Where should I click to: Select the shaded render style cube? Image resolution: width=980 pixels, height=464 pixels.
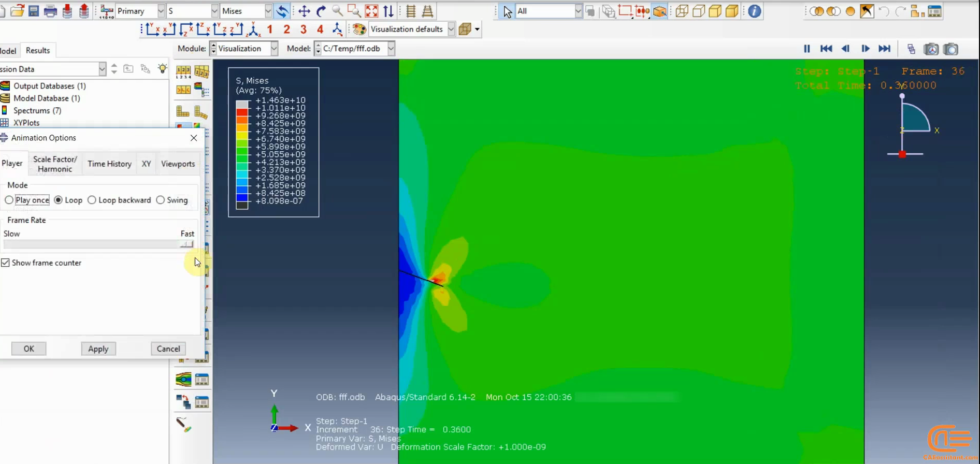[732, 11]
